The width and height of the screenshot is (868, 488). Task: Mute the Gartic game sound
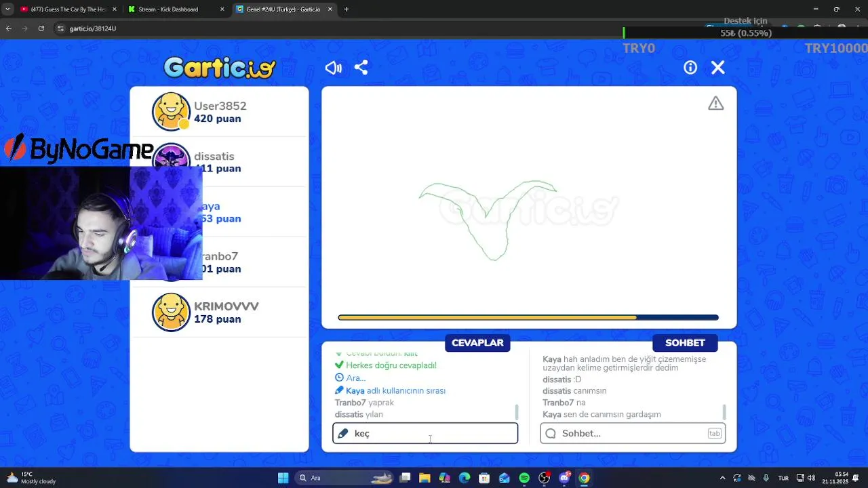click(x=333, y=68)
